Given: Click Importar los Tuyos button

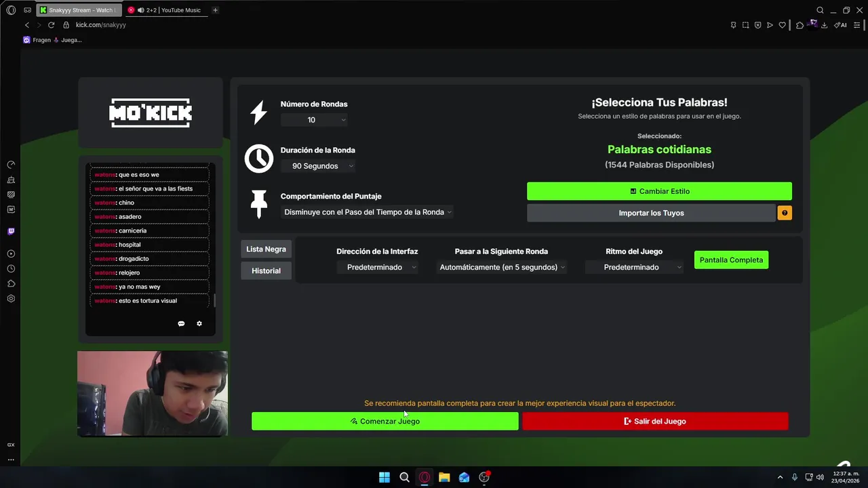Looking at the screenshot, I should coord(651,213).
